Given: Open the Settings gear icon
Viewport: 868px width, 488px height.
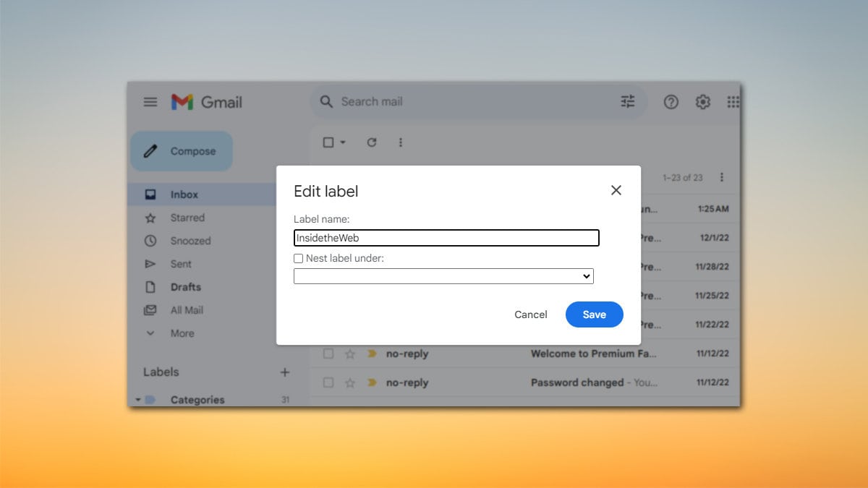Looking at the screenshot, I should pyautogui.click(x=702, y=102).
